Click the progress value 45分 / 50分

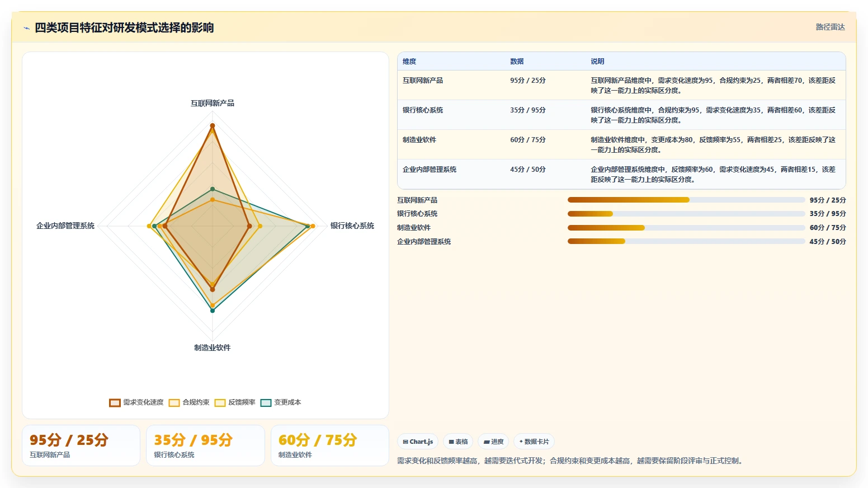coord(828,242)
